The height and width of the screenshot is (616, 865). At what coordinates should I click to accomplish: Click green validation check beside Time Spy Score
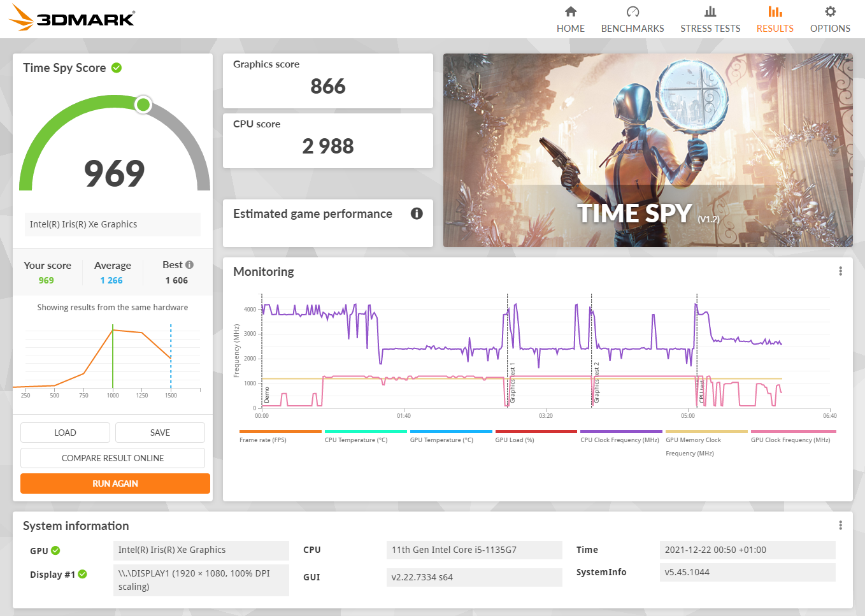(x=117, y=68)
